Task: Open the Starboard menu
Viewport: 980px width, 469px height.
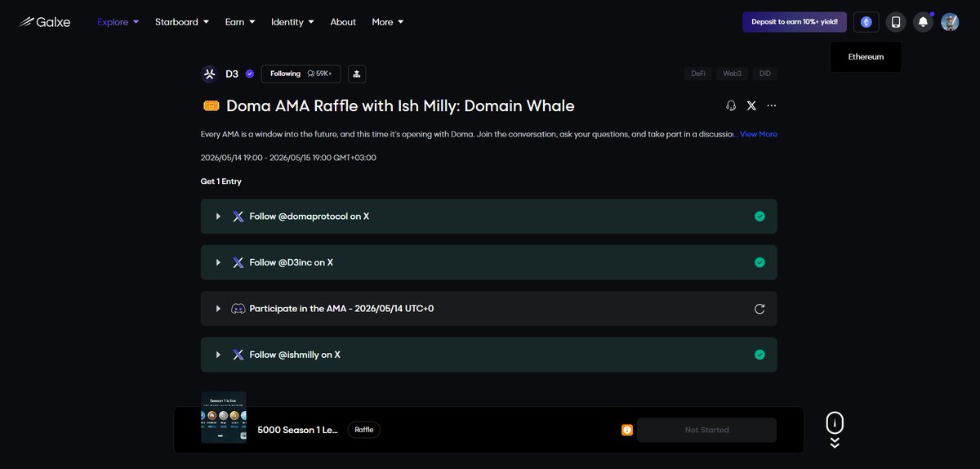Action: point(182,22)
